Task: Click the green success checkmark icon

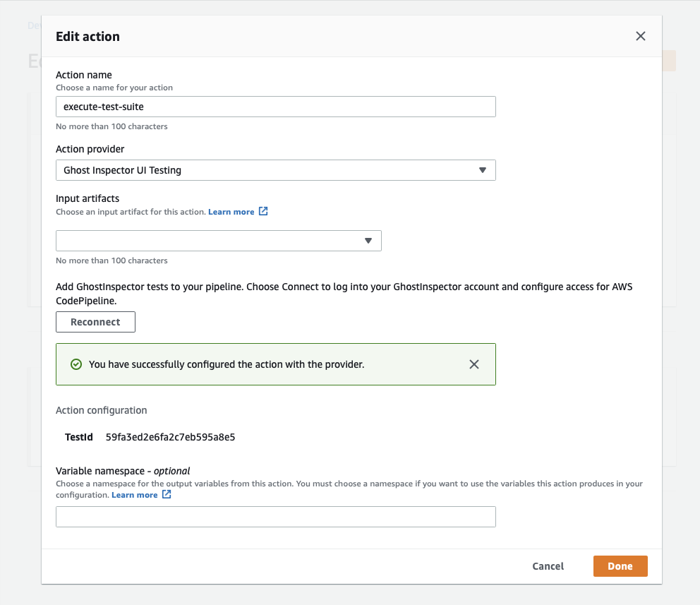Action: pos(76,364)
